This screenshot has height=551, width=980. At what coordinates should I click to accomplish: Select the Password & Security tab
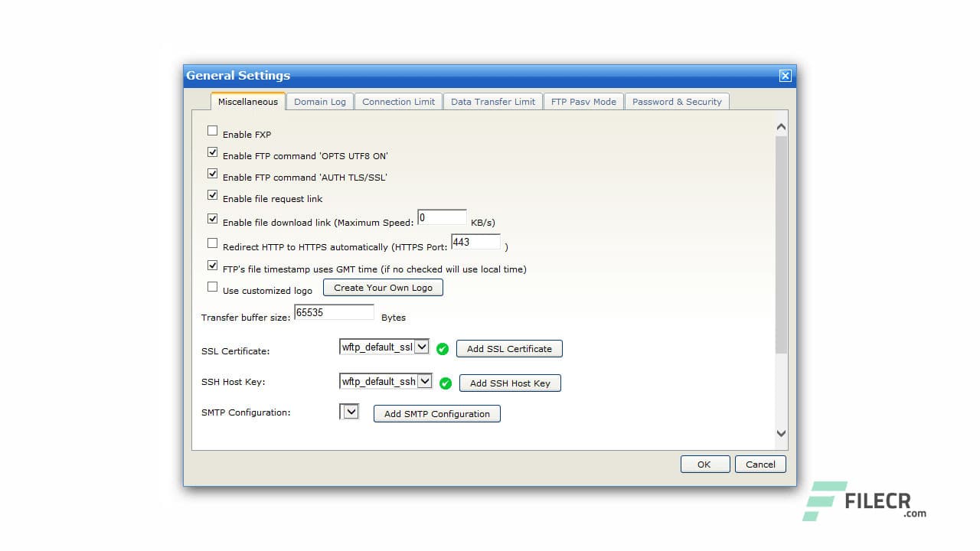pos(677,101)
